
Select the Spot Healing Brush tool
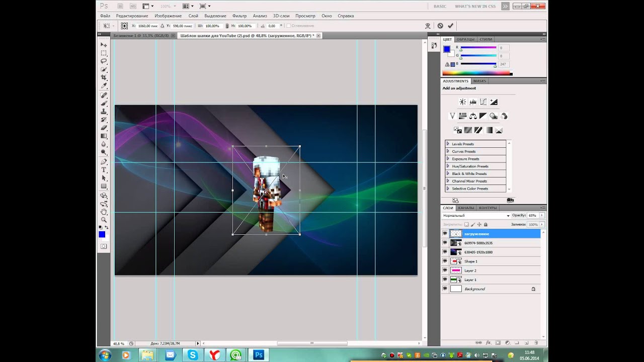(104, 95)
